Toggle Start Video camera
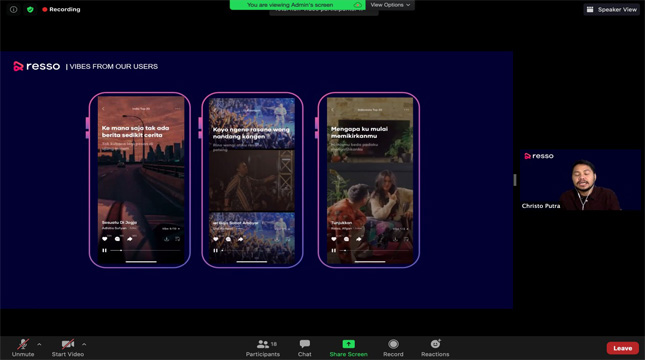Image resolution: width=645 pixels, height=360 pixels. pos(68,348)
